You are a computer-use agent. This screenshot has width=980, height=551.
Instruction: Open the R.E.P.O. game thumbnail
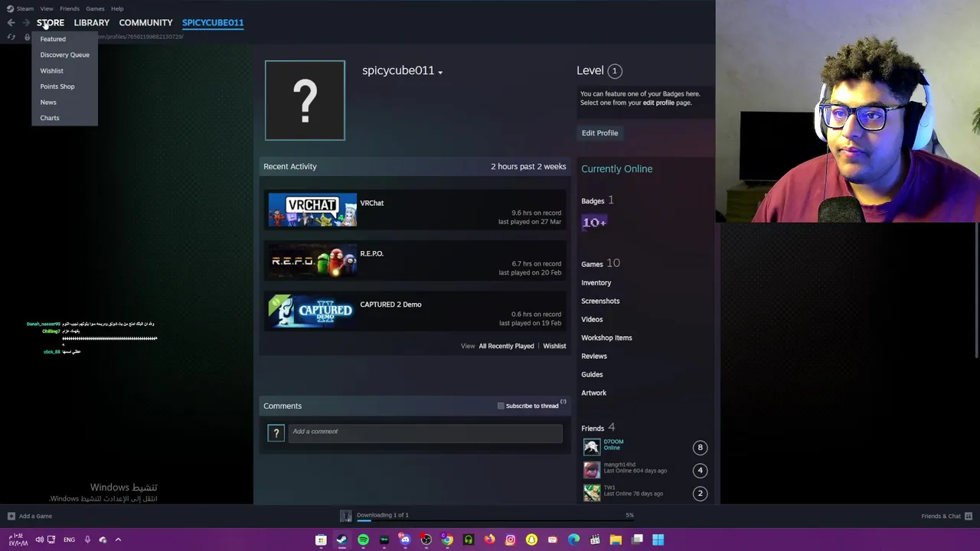coord(312,261)
